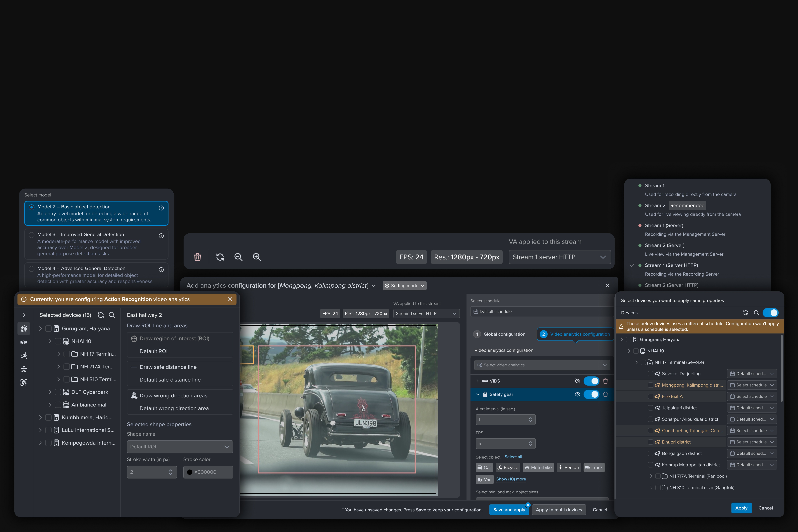
Task: Click the Apply to multi-devices button
Action: tap(559, 510)
